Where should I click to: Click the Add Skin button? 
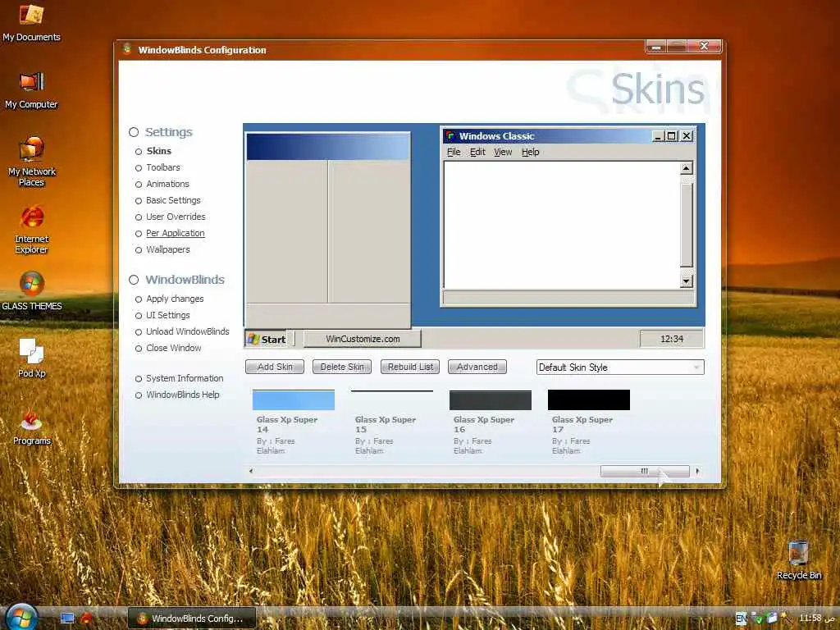click(275, 367)
